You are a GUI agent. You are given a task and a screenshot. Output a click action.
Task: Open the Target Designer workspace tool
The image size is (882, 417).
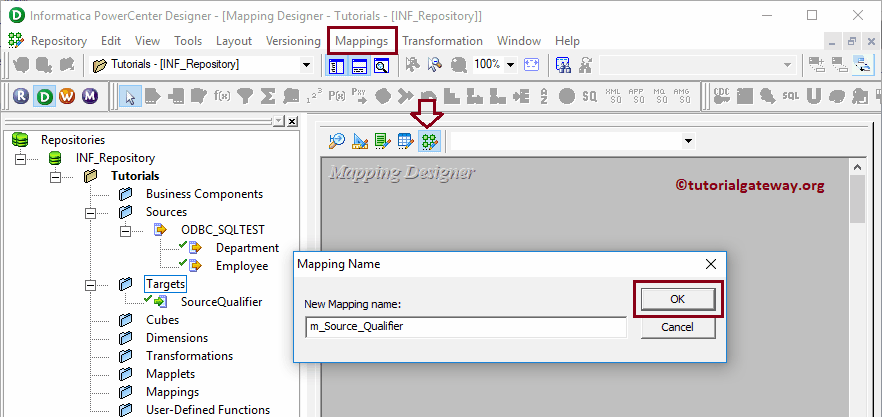click(359, 141)
